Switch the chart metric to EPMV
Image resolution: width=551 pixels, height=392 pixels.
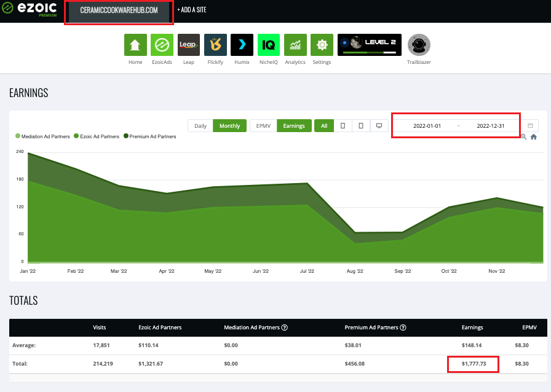point(263,126)
